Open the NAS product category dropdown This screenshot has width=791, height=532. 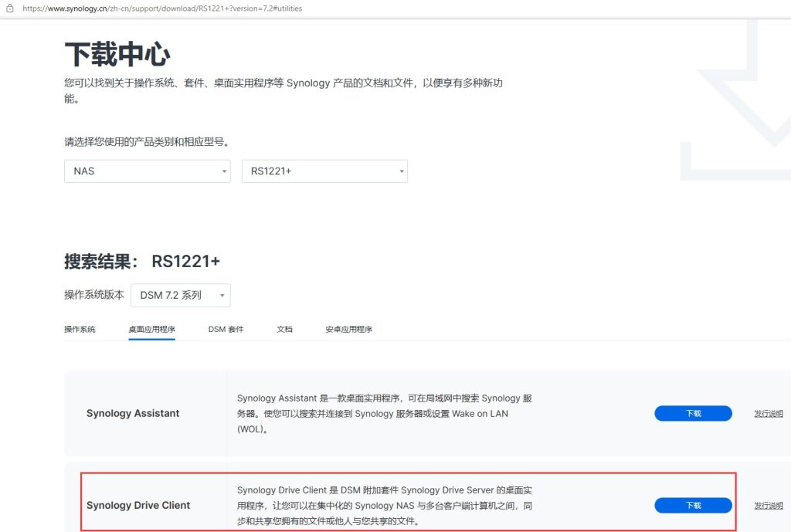148,171
